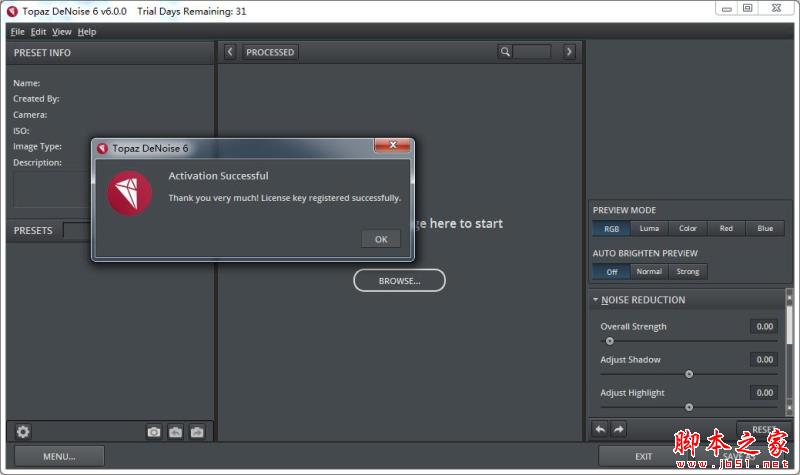Screen dimensions: 800x475
Task: Click the next arrow beside zoom field
Action: 569,52
